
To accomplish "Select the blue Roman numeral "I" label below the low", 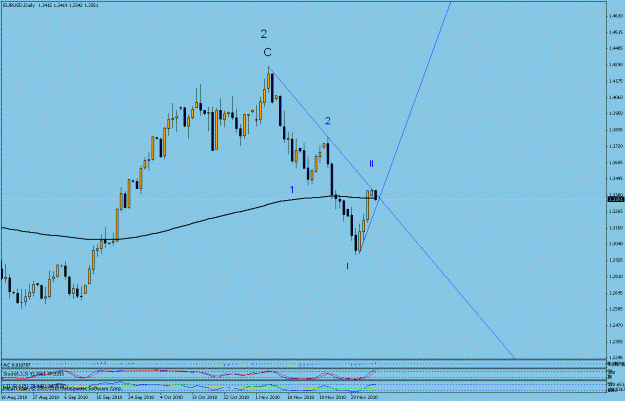I will pyautogui.click(x=347, y=266).
